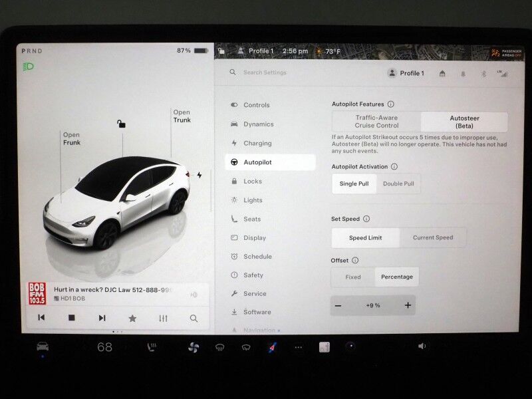
Task: Open the fan/climate controls from bottom bar
Action: click(x=194, y=346)
